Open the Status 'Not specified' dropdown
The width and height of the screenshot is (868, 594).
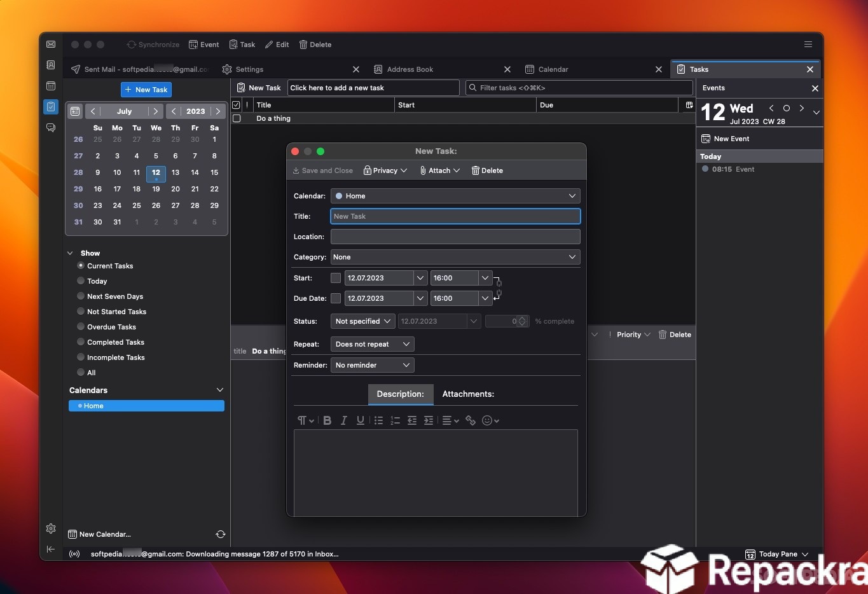[363, 321]
